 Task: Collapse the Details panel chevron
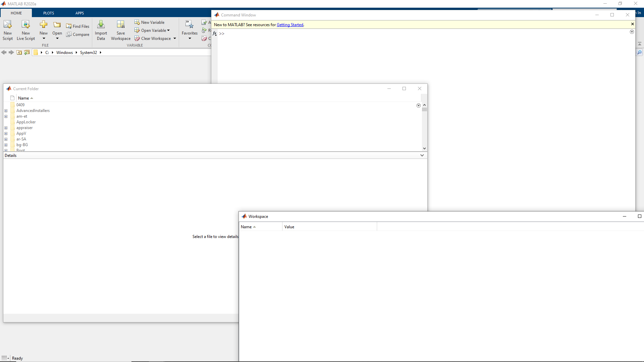click(x=422, y=155)
